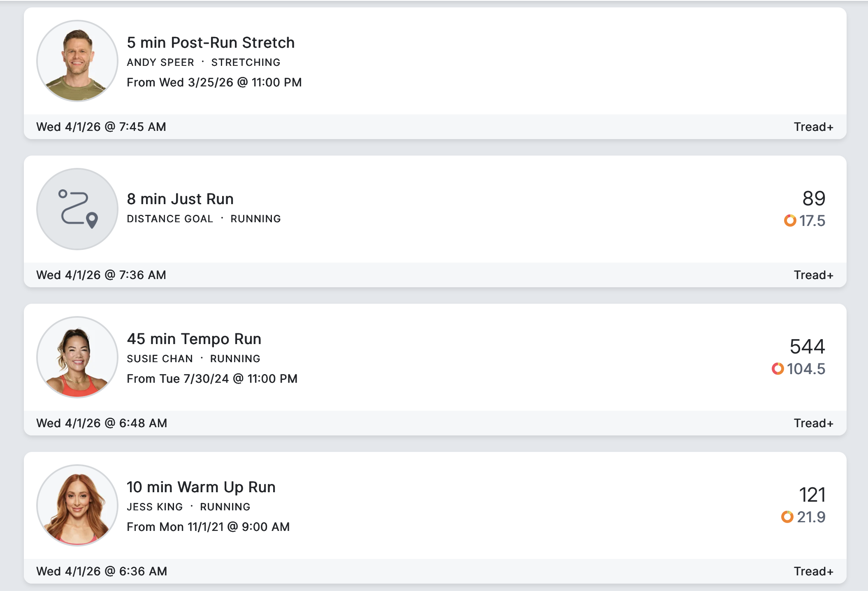This screenshot has height=591, width=868.
Task: Open Andy Speer's instructor photo
Action: point(77,61)
